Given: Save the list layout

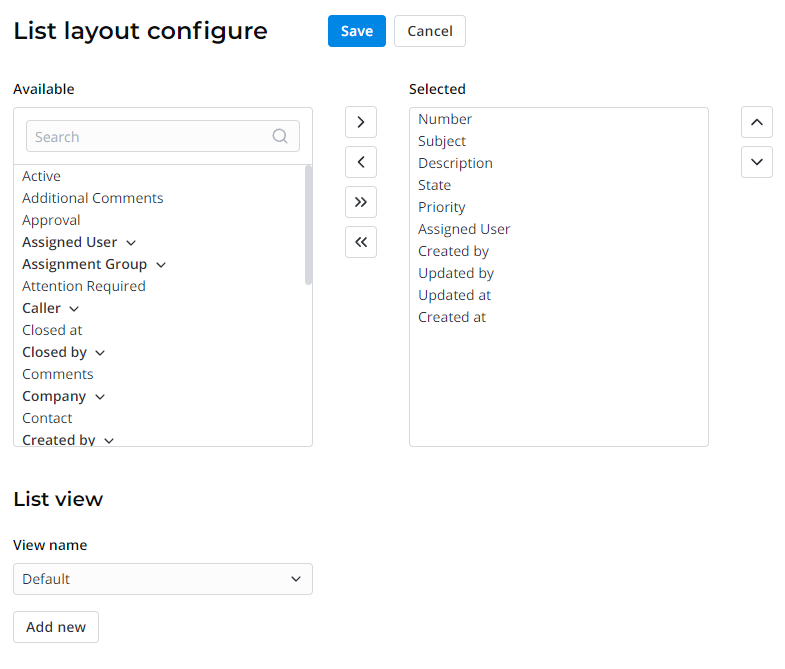Looking at the screenshot, I should [x=356, y=31].
